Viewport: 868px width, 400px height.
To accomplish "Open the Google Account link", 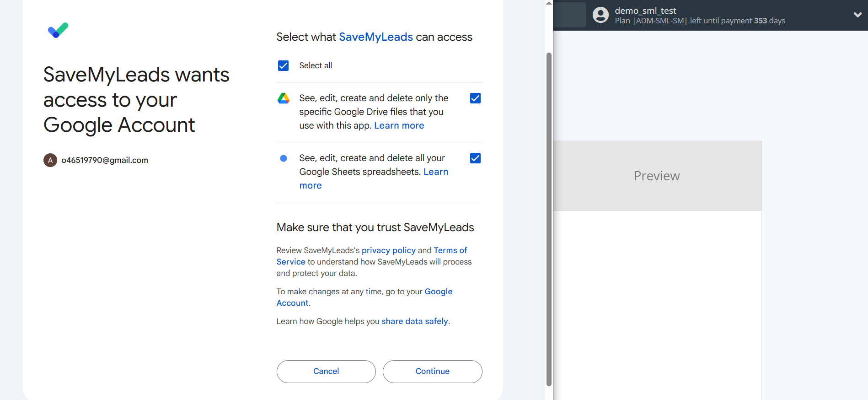I will 438,292.
